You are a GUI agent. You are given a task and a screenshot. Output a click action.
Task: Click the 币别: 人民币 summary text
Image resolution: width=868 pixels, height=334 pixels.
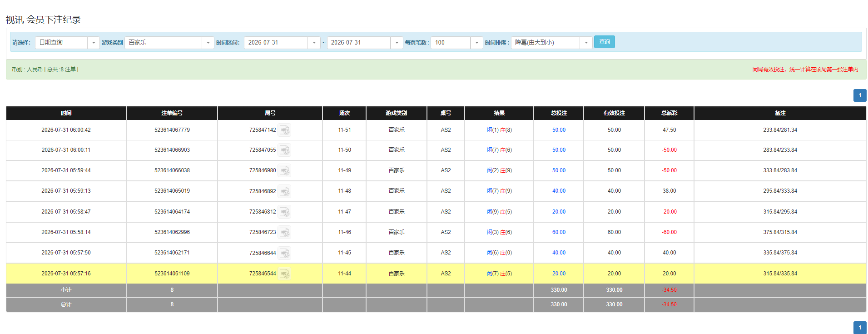pos(27,70)
